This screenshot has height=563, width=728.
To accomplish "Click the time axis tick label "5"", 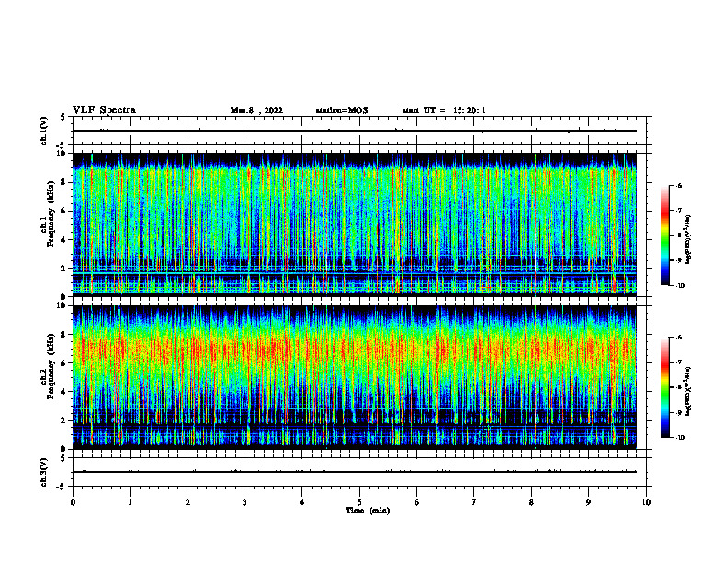I will tap(359, 502).
